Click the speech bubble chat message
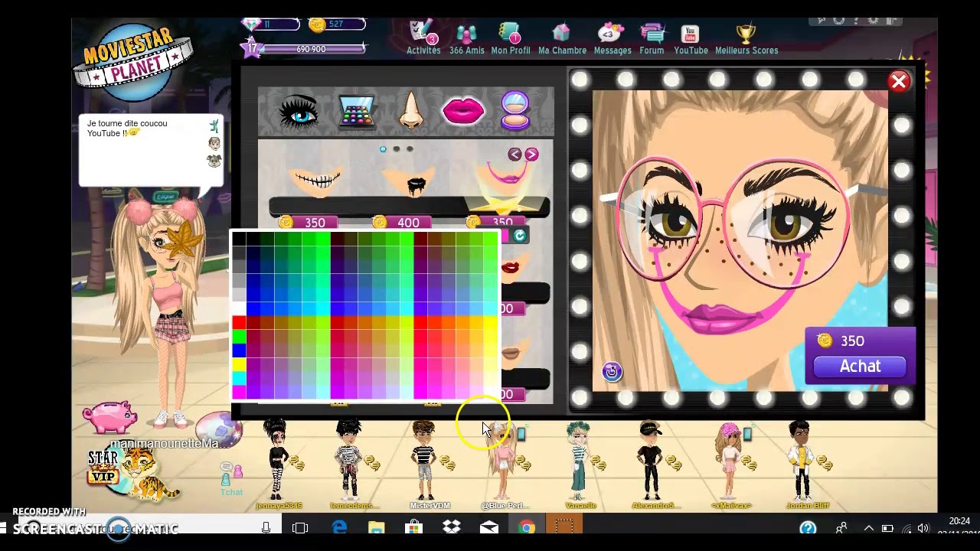 pos(151,150)
